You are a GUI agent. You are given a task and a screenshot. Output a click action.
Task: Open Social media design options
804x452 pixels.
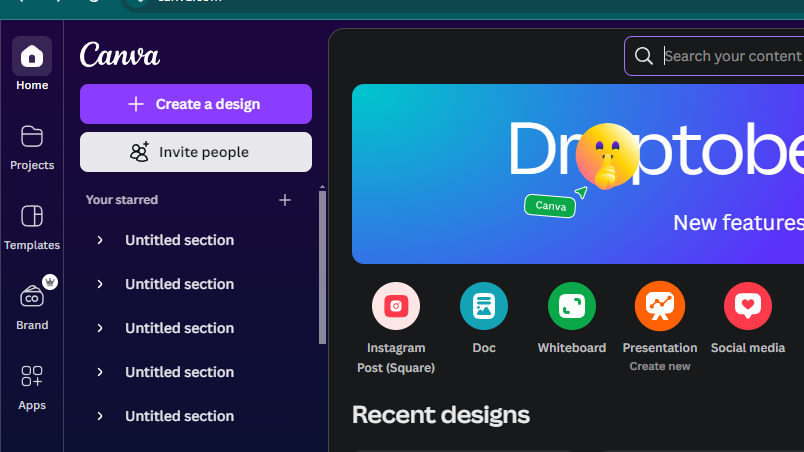click(748, 318)
